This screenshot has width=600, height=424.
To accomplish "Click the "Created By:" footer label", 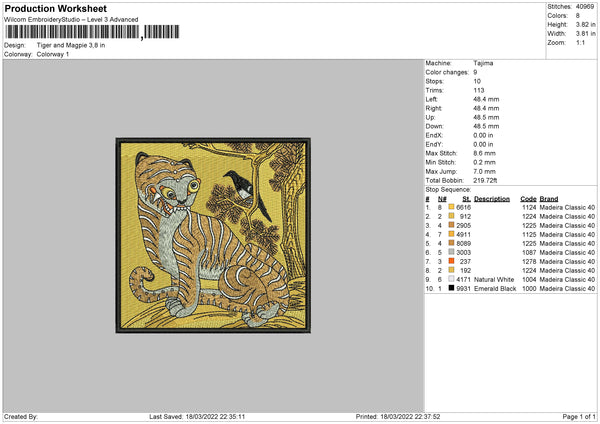I will [21, 416].
